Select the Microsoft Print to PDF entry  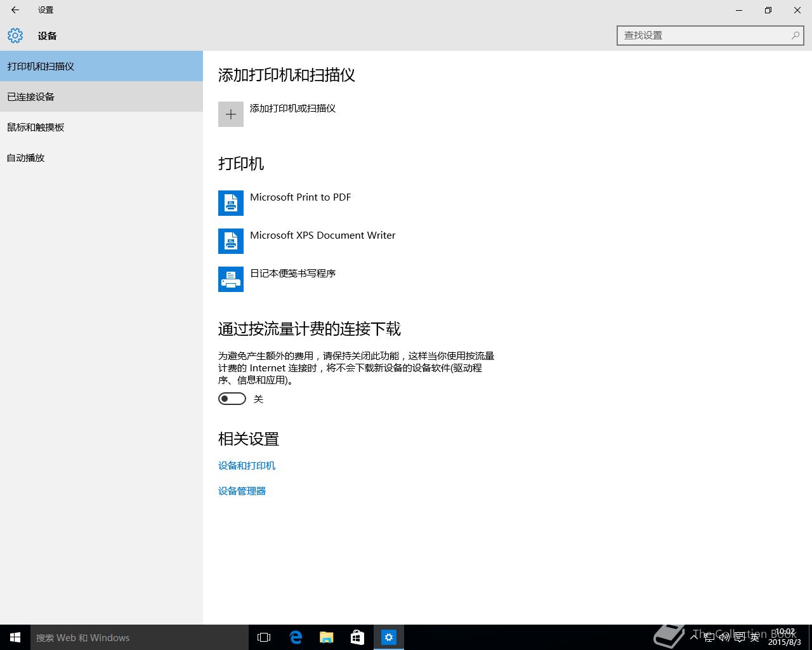point(285,203)
